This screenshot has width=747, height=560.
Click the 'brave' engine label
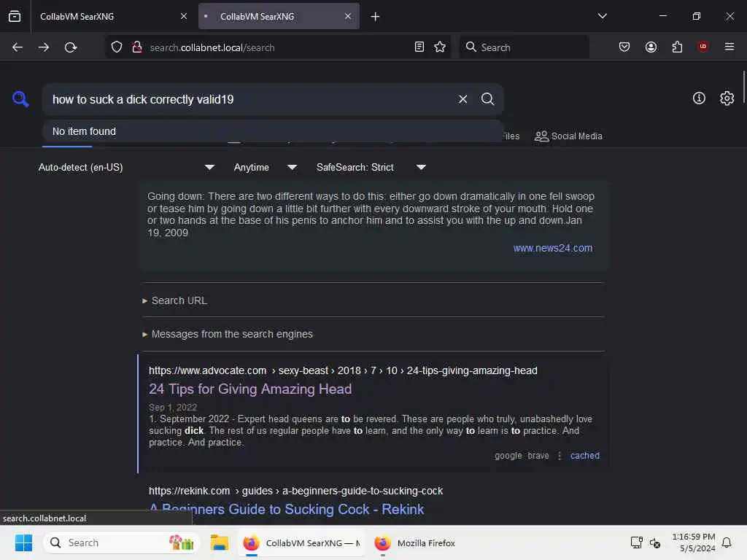pos(538,456)
